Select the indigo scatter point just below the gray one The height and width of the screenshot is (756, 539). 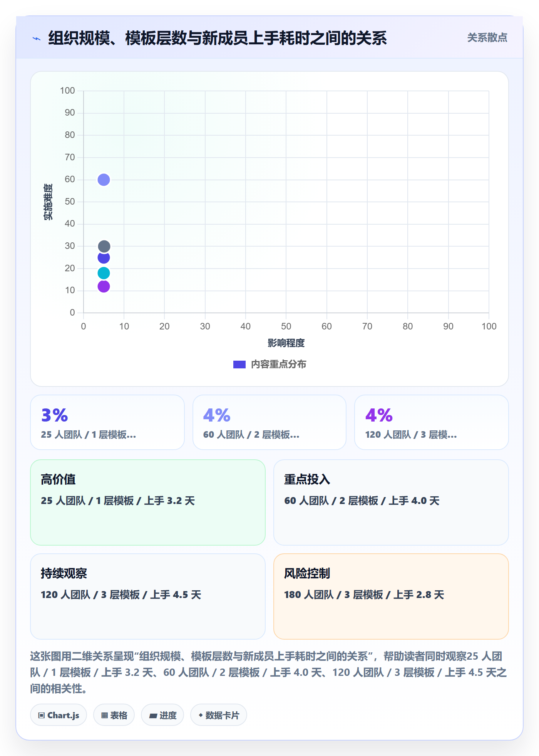point(104,258)
